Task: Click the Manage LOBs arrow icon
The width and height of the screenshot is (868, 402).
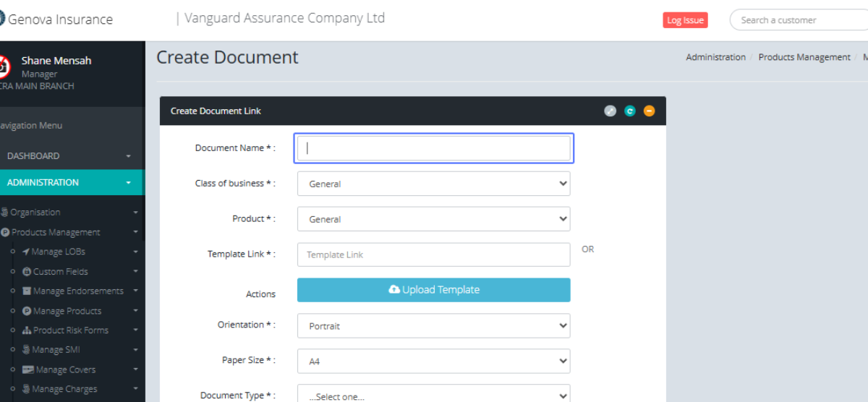Action: coord(26,252)
